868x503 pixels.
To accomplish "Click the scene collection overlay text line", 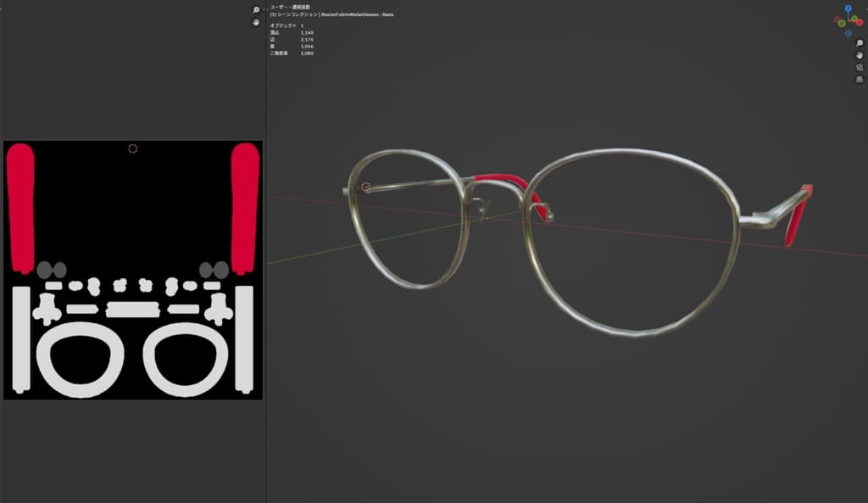I will point(331,14).
